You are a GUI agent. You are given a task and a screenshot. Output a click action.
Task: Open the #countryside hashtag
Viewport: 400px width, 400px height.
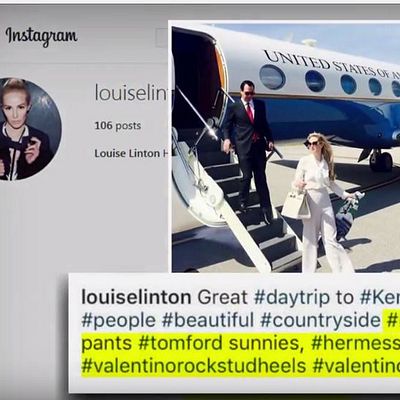(x=320, y=320)
